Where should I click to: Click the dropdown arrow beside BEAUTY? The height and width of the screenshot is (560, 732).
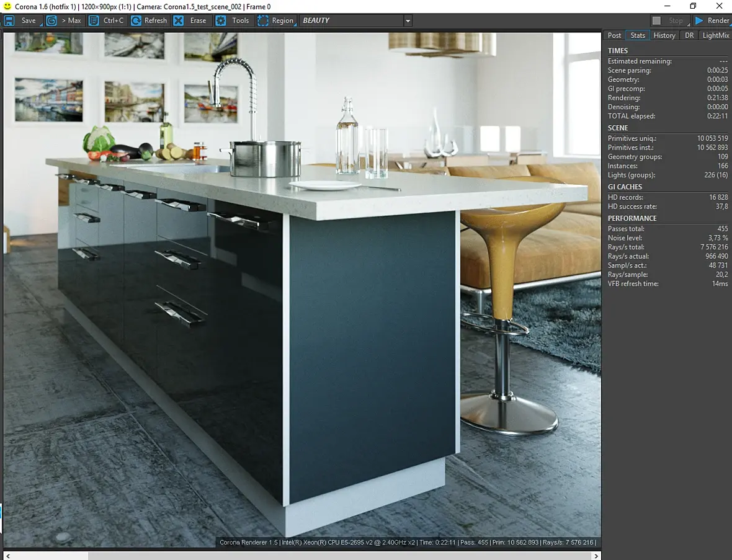pyautogui.click(x=408, y=21)
